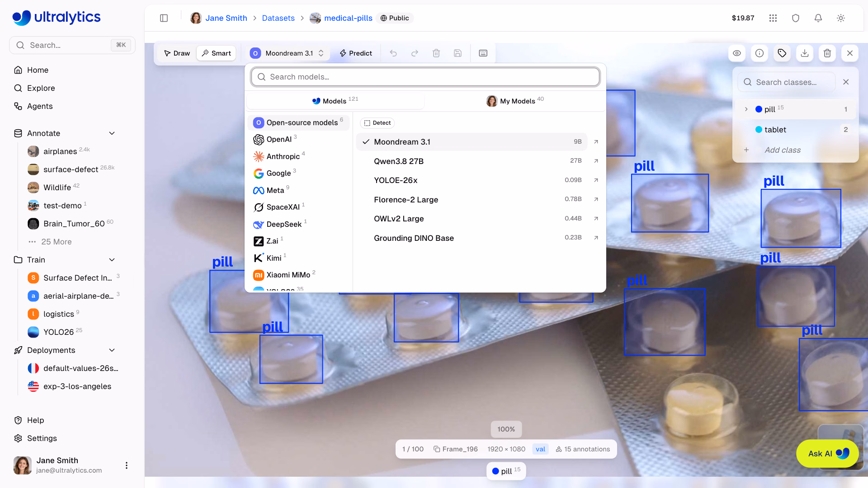
Task: Open Qwen3.8 27B external link arrow
Action: 596,161
